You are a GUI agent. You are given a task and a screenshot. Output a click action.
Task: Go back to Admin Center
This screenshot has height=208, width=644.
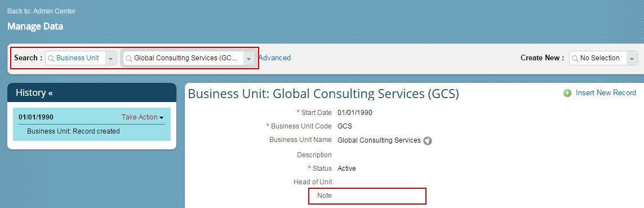coord(42,11)
